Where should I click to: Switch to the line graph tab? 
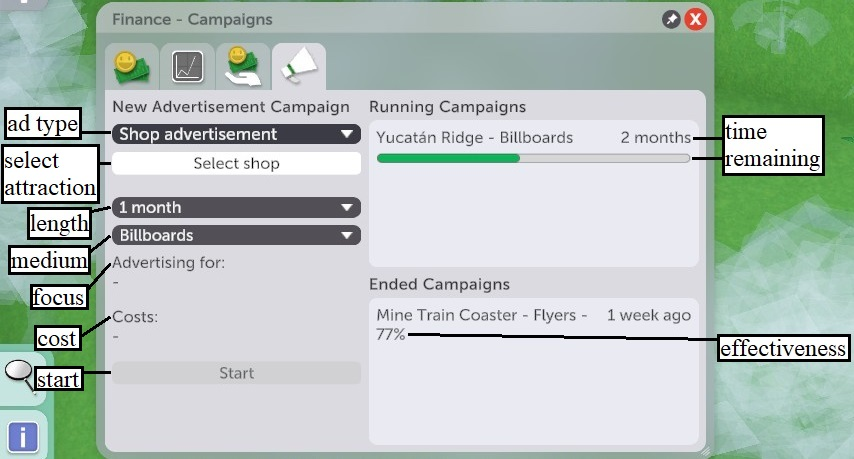pos(188,66)
